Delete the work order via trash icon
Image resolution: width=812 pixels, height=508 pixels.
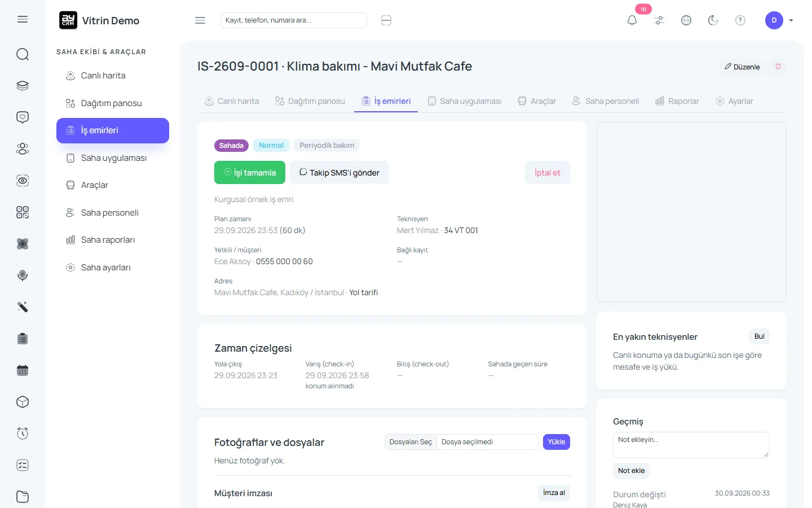(x=778, y=67)
